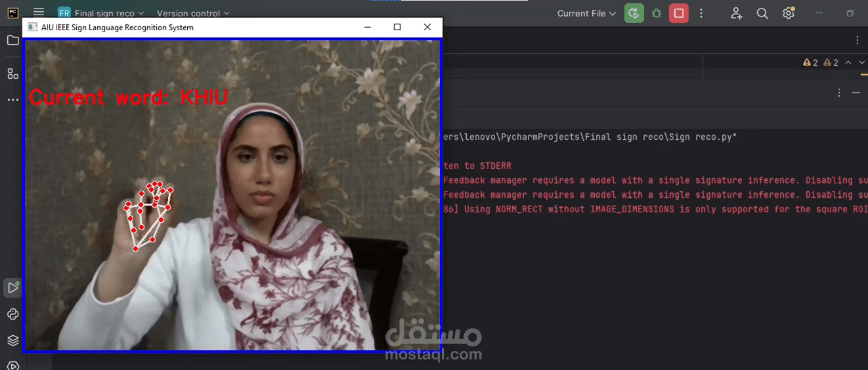Click the second warning count indicator
The image size is (868, 370).
(831, 62)
